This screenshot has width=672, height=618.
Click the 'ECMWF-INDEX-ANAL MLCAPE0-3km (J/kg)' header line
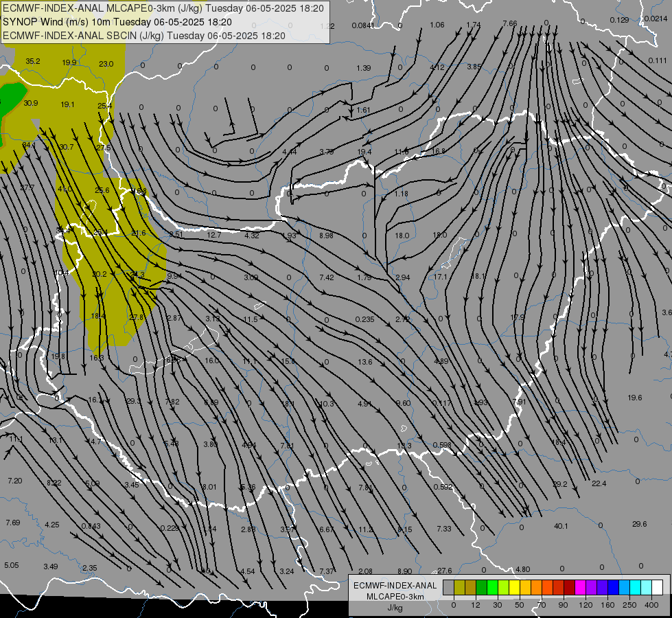point(163,8)
